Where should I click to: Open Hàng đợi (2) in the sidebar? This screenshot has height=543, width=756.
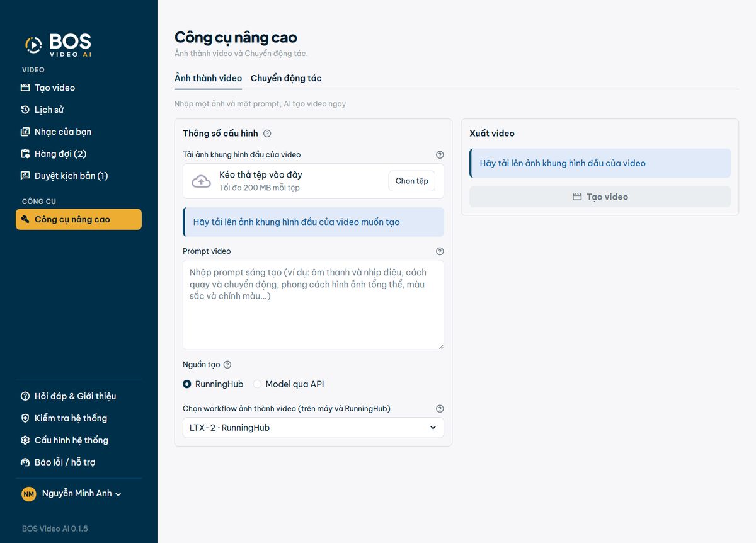pyautogui.click(x=79, y=154)
